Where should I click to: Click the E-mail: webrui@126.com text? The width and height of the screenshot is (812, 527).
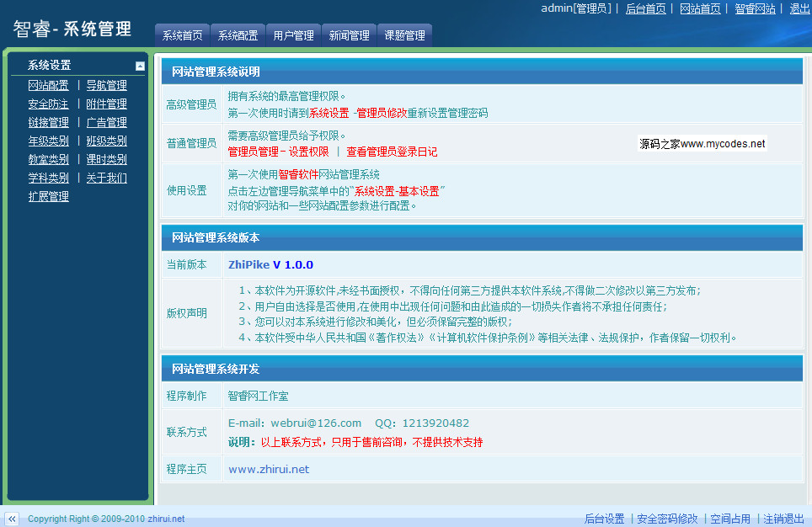[295, 423]
